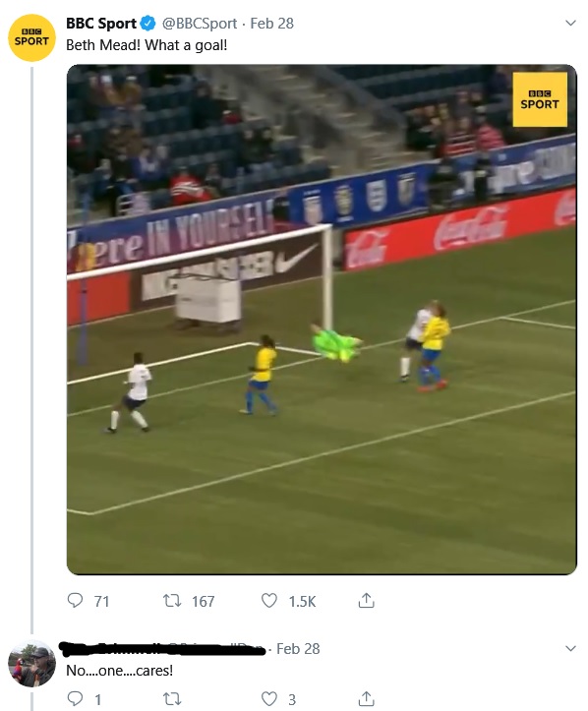Open the BBC Sport profile avatar
588x711 pixels.
click(31, 37)
